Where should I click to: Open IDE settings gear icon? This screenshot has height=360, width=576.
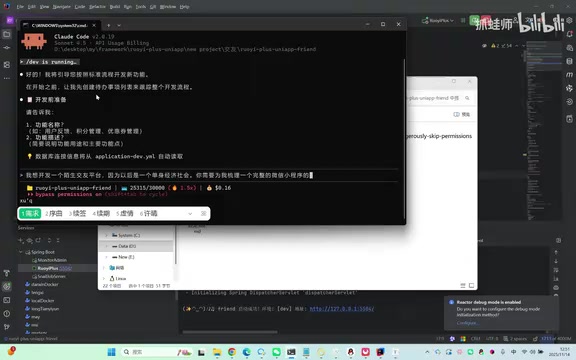coord(569,20)
